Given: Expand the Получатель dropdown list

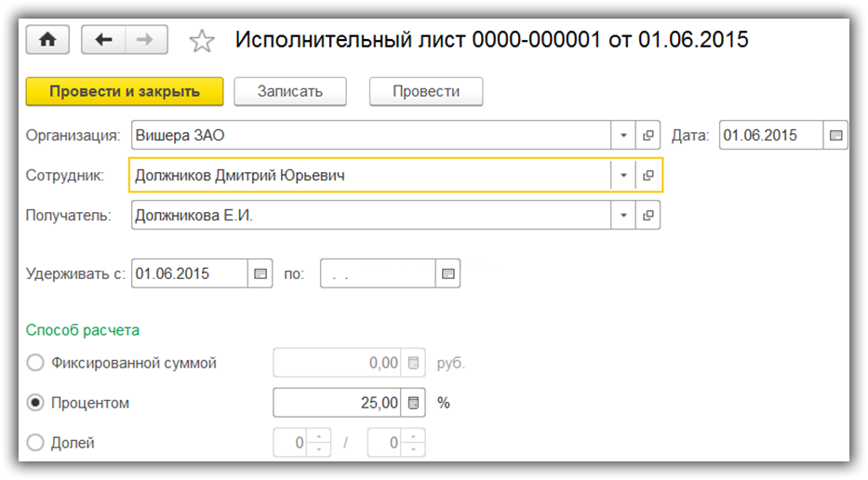Looking at the screenshot, I should tap(623, 216).
